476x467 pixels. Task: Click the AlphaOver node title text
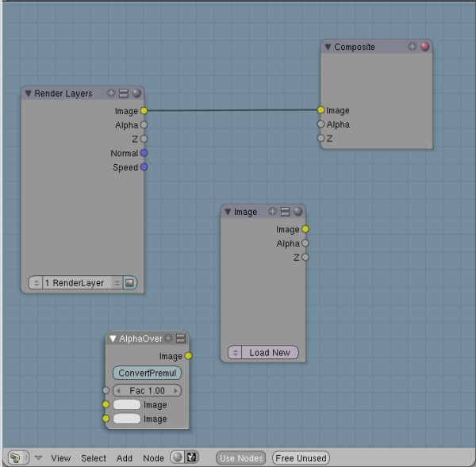click(141, 339)
